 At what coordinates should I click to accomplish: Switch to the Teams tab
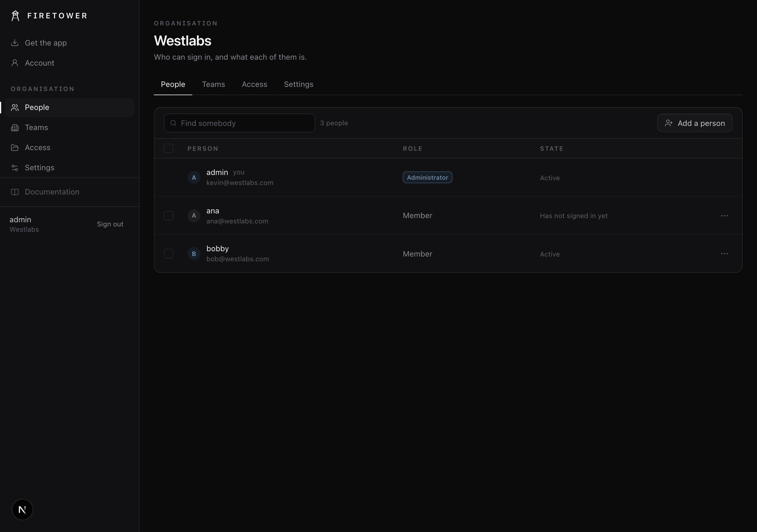click(x=213, y=85)
